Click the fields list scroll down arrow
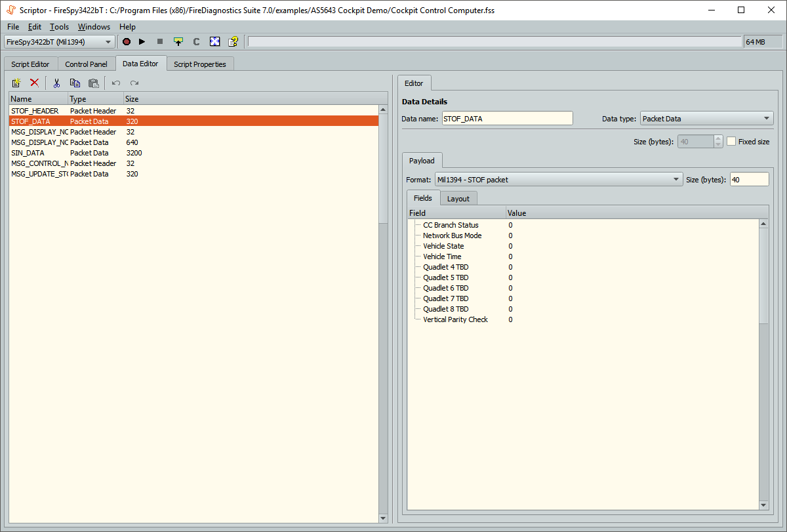Screen dimensions: 787x532 (x=763, y=505)
